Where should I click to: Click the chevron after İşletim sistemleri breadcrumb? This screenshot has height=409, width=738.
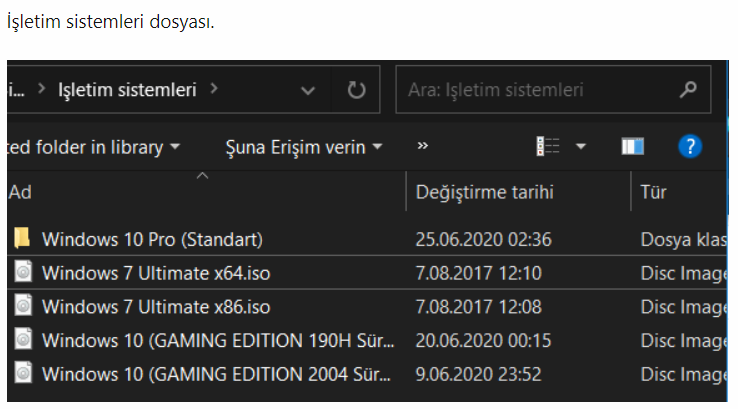215,90
